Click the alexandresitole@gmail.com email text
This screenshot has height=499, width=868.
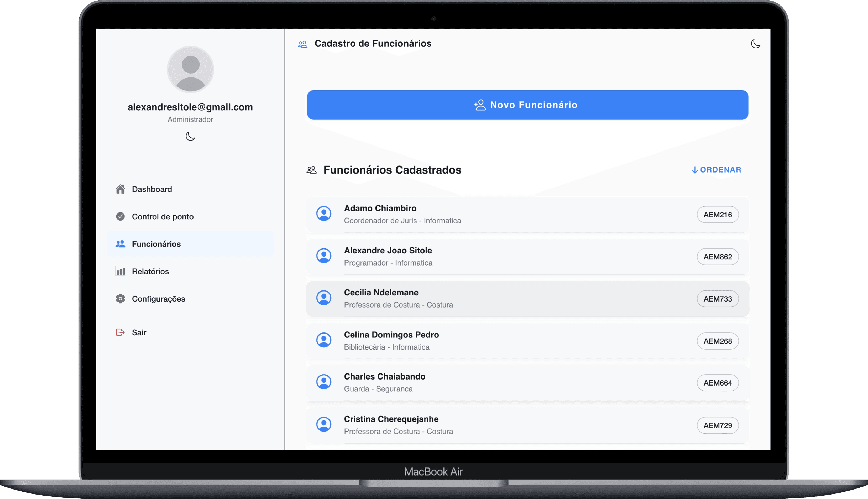[x=190, y=107]
